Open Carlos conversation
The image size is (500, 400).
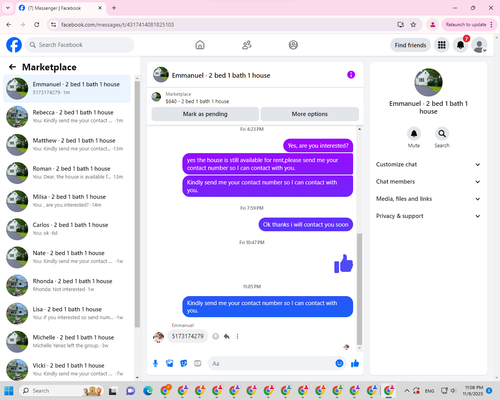(x=67, y=229)
